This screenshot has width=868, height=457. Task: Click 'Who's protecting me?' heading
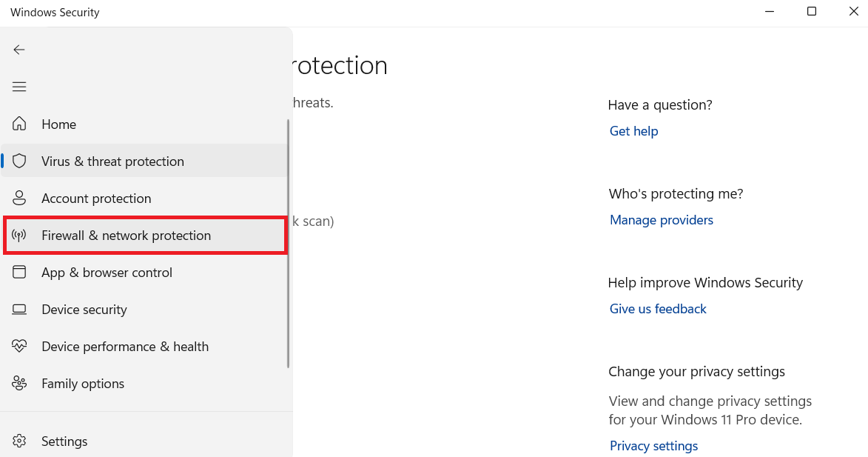(676, 194)
